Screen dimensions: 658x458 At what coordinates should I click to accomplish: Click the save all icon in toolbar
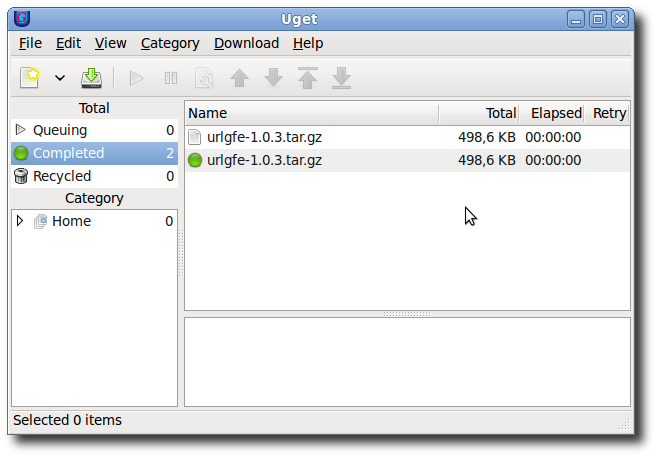[x=91, y=78]
